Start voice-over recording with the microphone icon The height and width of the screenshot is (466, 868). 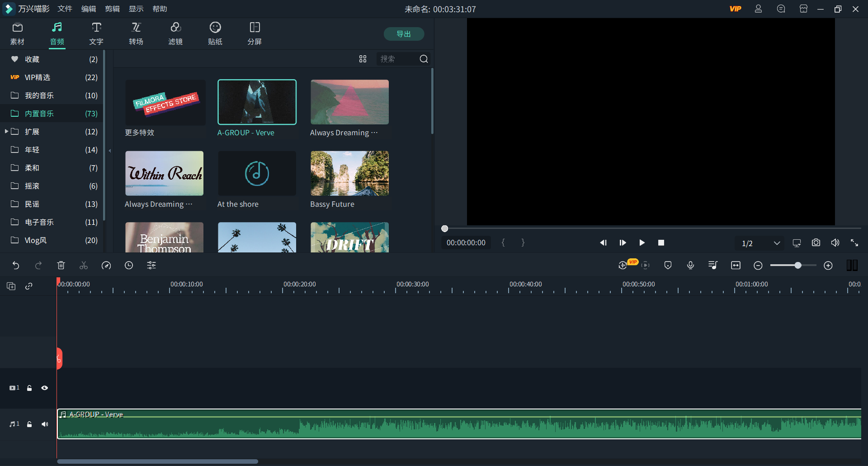point(690,266)
